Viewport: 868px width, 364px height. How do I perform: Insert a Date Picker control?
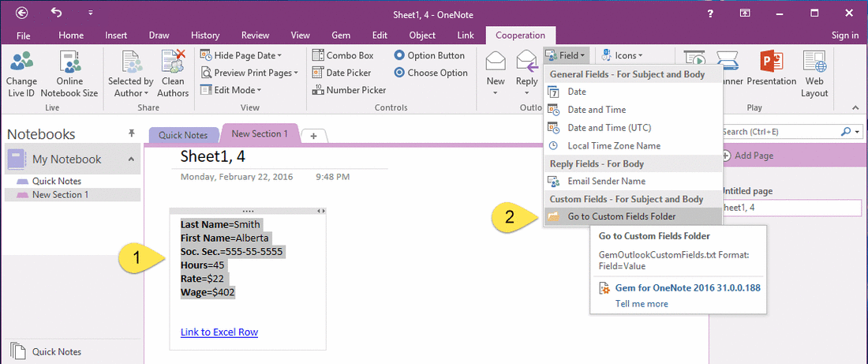[342, 73]
